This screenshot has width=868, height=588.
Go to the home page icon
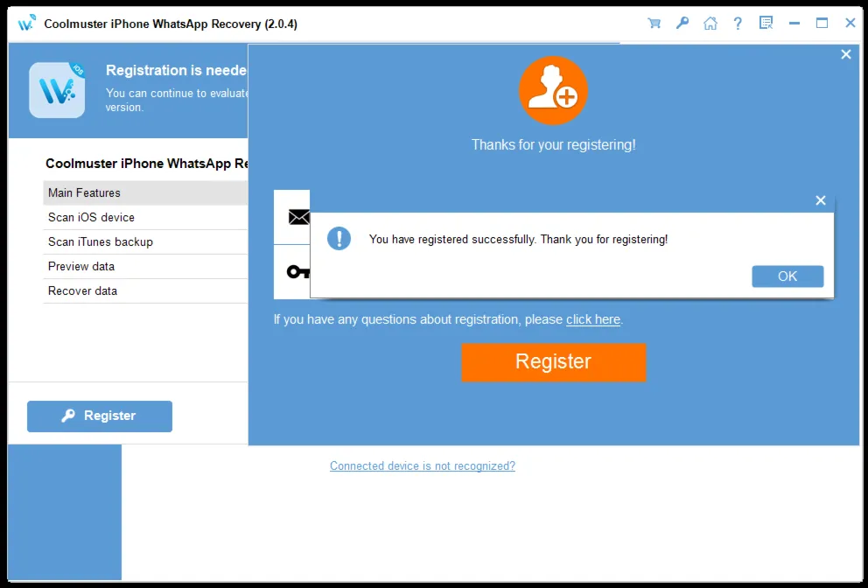(x=710, y=24)
